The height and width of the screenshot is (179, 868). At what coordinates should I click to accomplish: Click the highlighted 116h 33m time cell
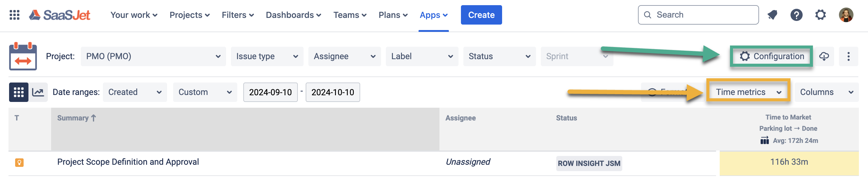tap(789, 162)
